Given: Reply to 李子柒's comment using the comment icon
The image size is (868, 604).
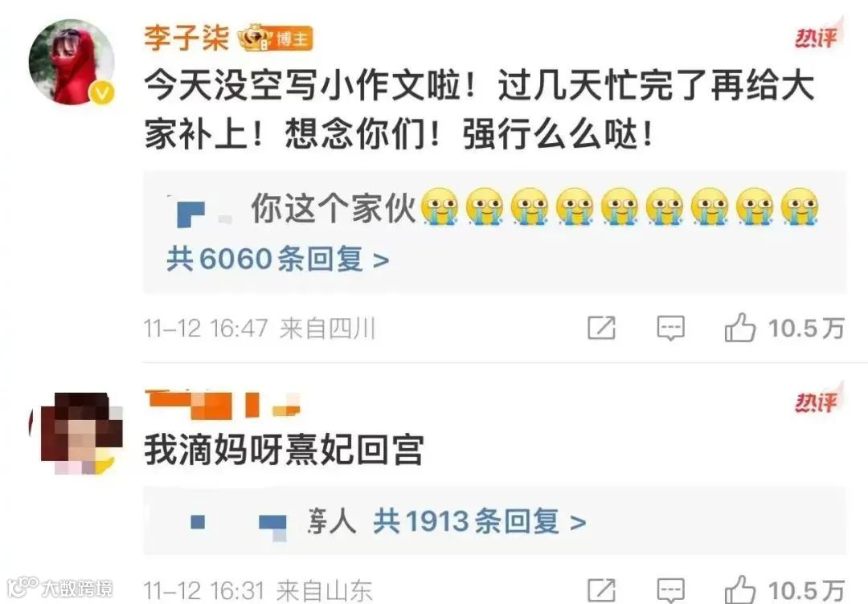Looking at the screenshot, I should pyautogui.click(x=670, y=328).
